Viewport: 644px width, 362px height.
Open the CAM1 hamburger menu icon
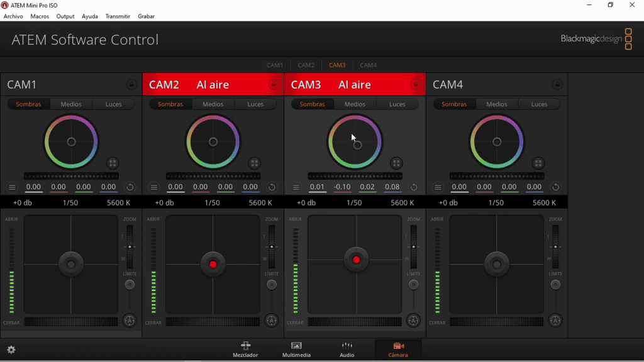(x=12, y=187)
